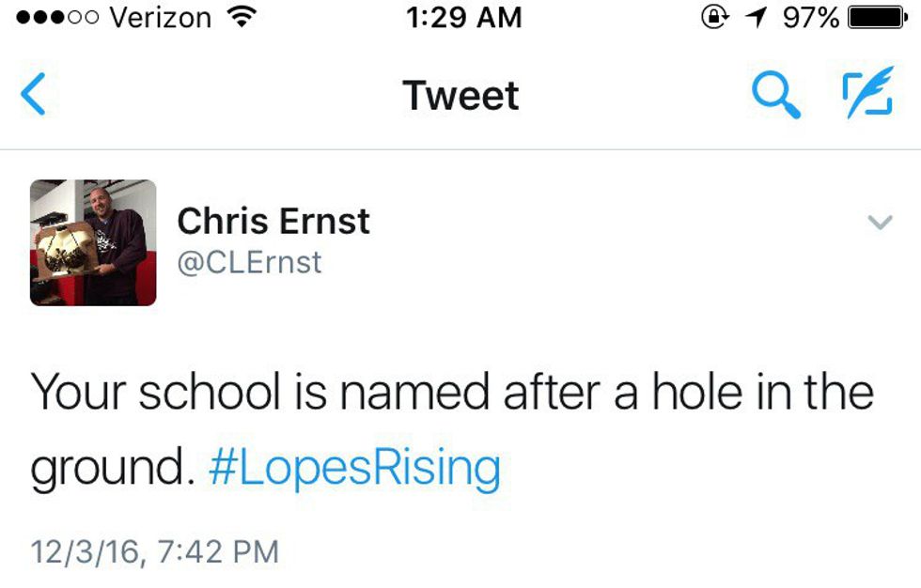Tap the Tweet header title
Viewport: 921px width, 588px height.
460,96
